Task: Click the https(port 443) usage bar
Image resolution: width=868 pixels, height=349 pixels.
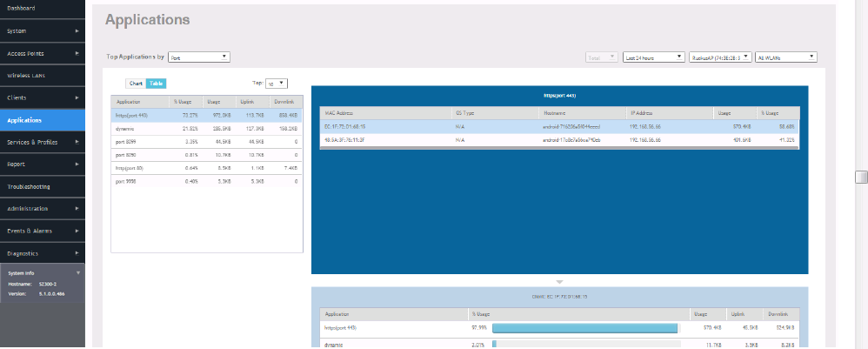Action: (584, 327)
